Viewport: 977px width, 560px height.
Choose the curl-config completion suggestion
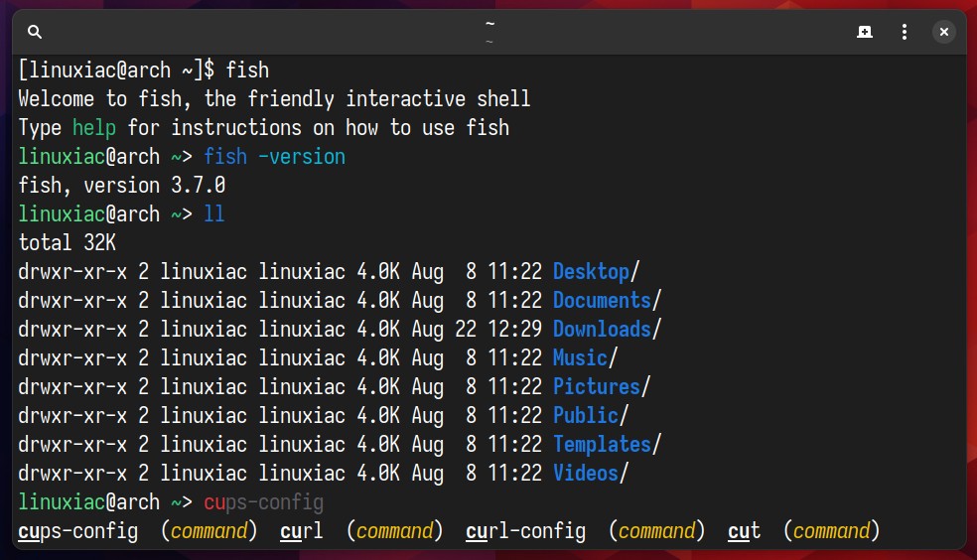tap(526, 531)
